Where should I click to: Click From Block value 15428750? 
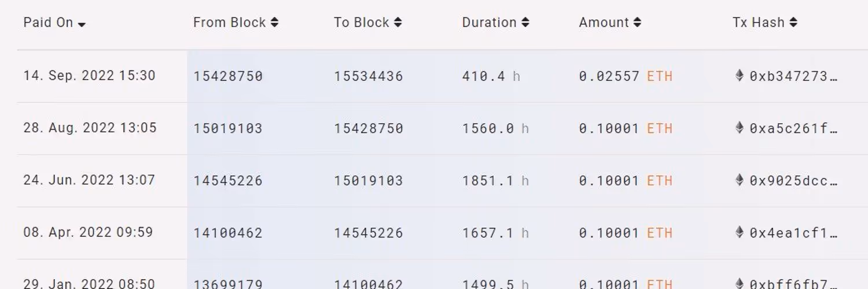pos(228,76)
